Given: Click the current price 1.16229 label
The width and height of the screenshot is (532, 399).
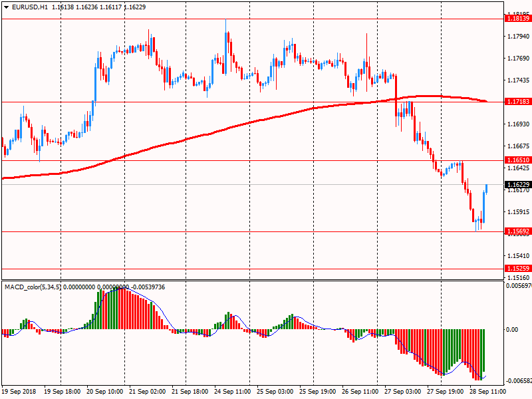Looking at the screenshot, I should pyautogui.click(x=517, y=184).
